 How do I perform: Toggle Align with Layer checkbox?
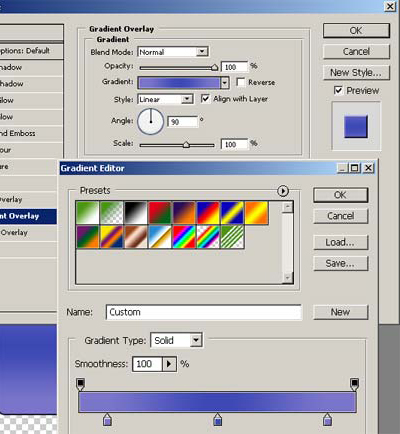coord(205,99)
